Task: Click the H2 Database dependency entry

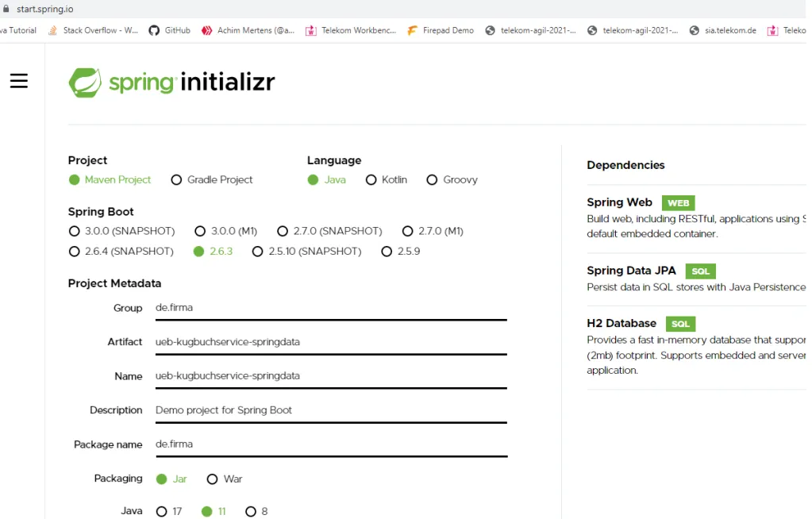Action: coord(697,347)
